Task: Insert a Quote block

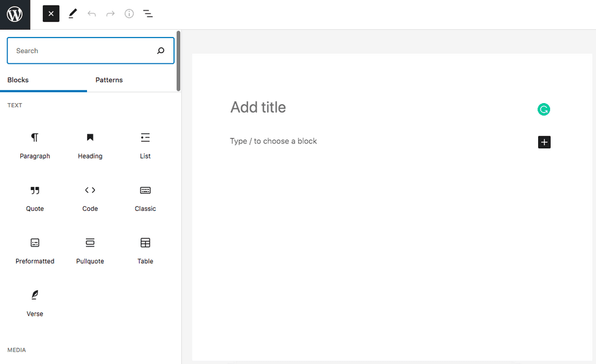Action: pos(35,198)
